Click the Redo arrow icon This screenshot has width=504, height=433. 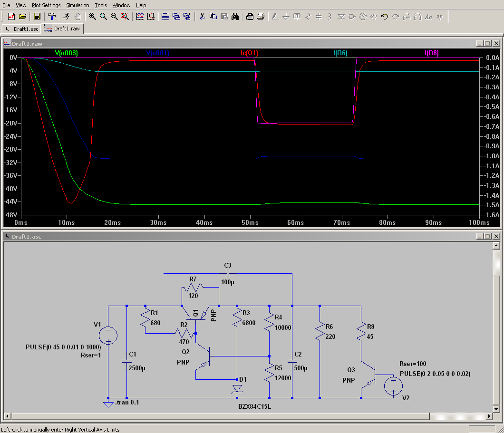point(396,16)
